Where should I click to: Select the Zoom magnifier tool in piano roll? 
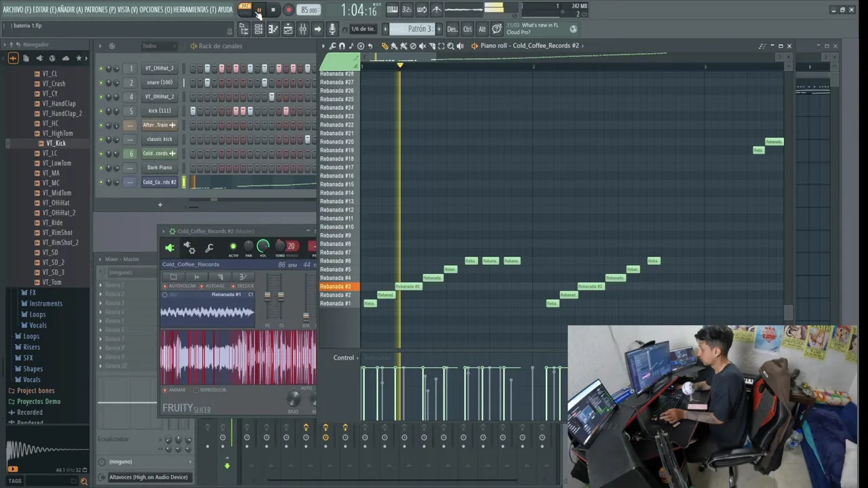pos(451,46)
